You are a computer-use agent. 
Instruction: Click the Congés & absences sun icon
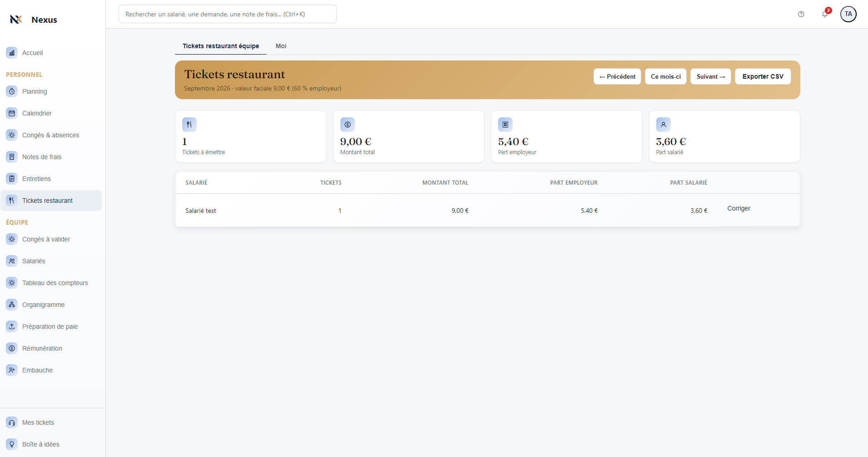click(x=12, y=135)
